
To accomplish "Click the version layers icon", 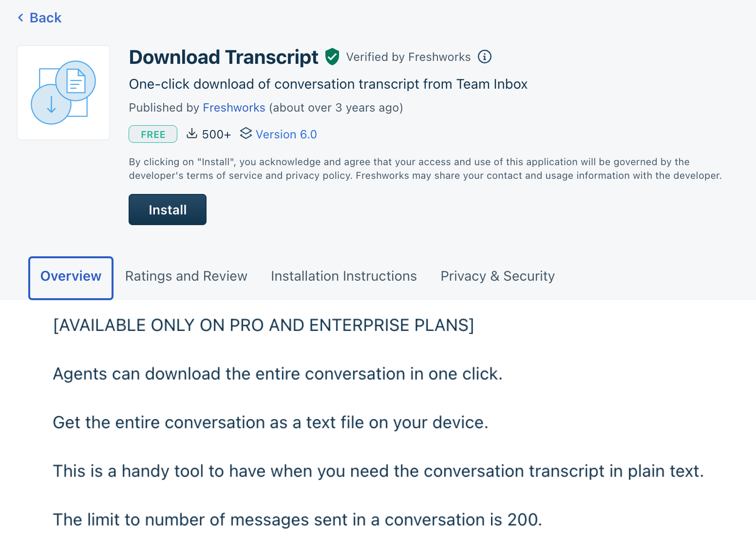I will point(246,134).
